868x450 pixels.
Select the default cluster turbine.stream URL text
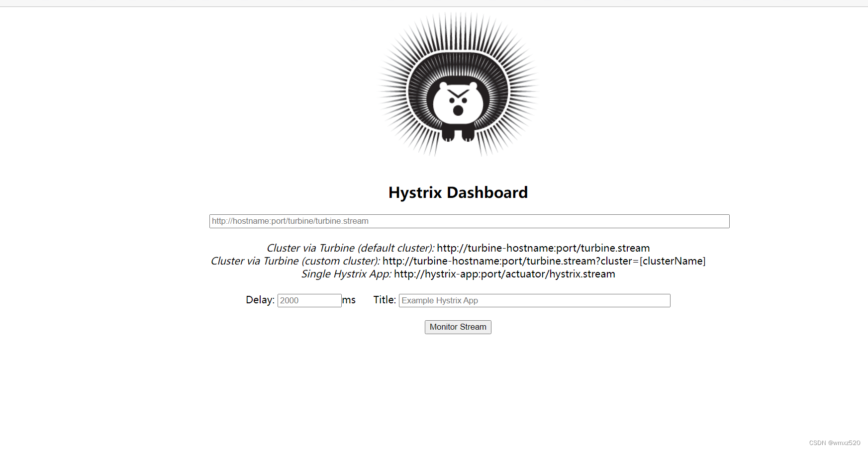pos(543,248)
